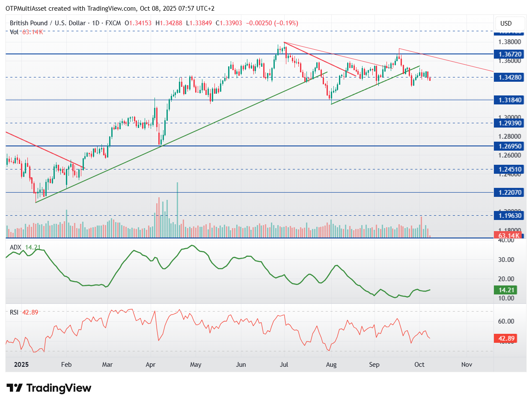The height and width of the screenshot is (404, 532).
Task: Click the Vol 63.14K legend label
Action: click(26, 32)
